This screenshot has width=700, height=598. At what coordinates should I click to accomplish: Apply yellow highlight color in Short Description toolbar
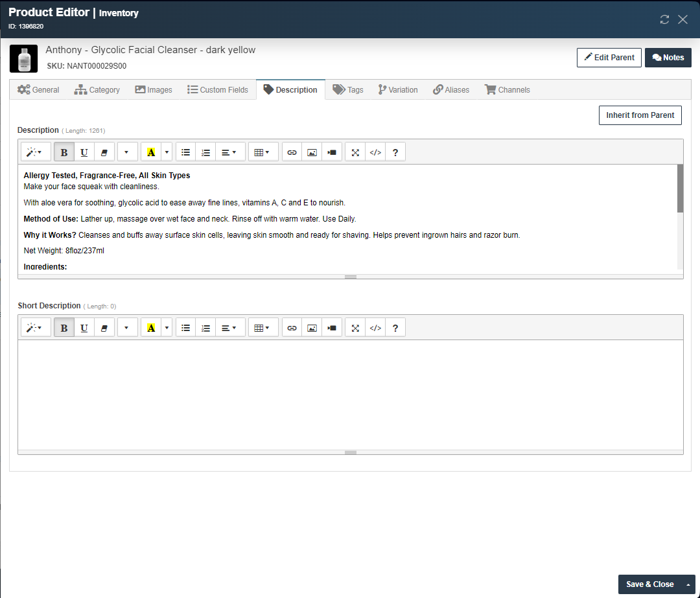(x=151, y=328)
